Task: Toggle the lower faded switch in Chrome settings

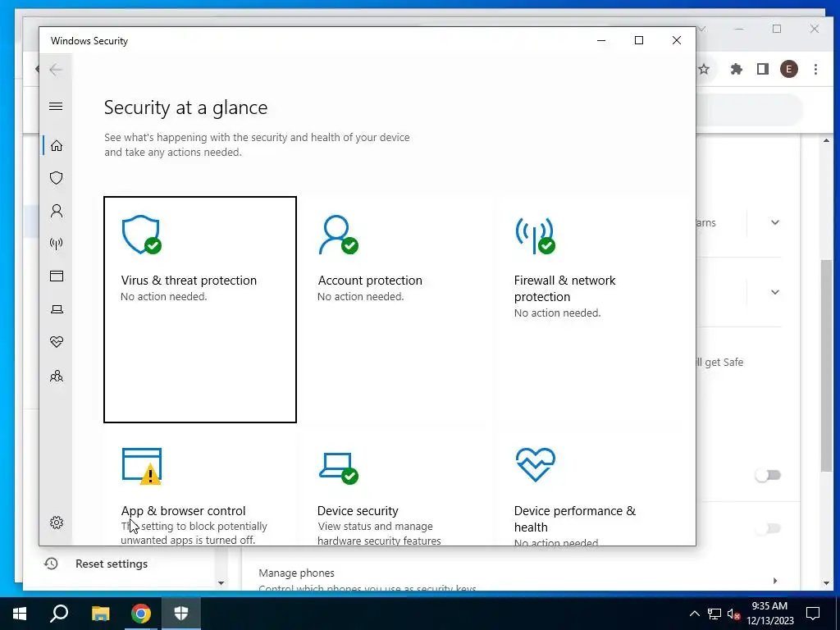Action: 768,529
